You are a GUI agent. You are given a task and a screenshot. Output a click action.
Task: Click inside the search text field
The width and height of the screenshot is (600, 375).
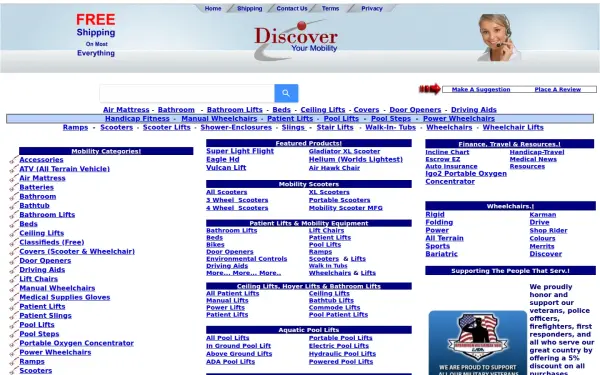click(187, 93)
